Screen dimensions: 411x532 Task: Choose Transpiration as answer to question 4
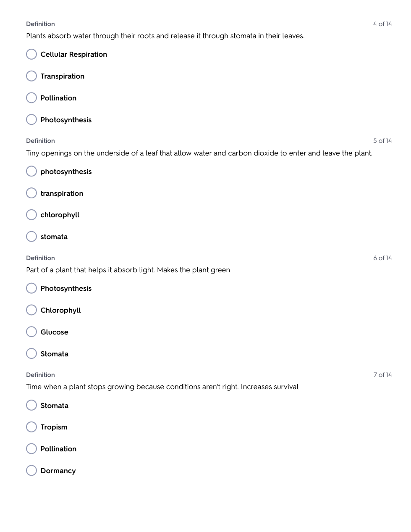31,76
